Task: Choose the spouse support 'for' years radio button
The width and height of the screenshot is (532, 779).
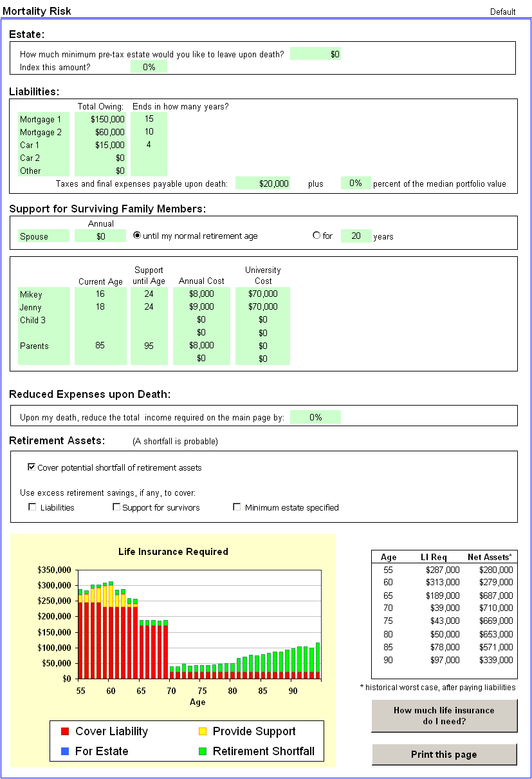Action: 316,236
